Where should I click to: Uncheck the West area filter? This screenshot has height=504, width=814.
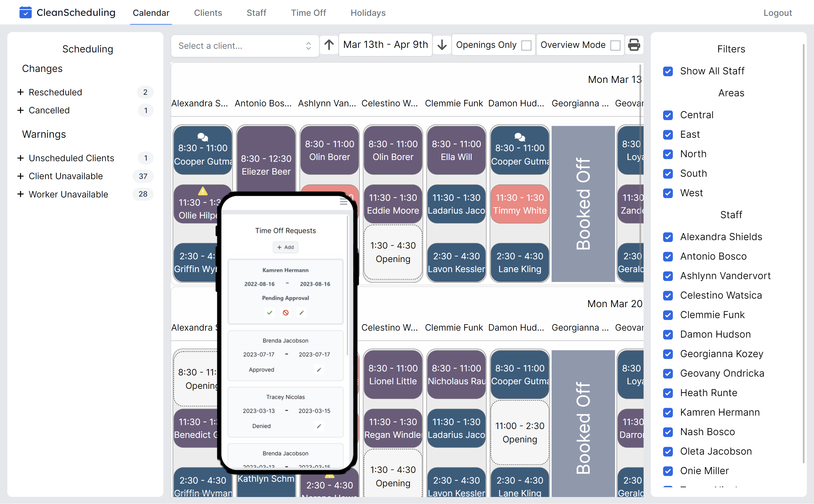tap(668, 193)
